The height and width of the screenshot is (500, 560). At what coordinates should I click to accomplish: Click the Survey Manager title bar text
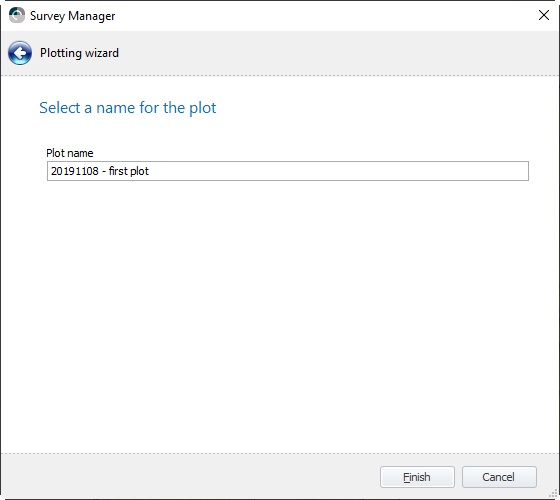(x=72, y=16)
